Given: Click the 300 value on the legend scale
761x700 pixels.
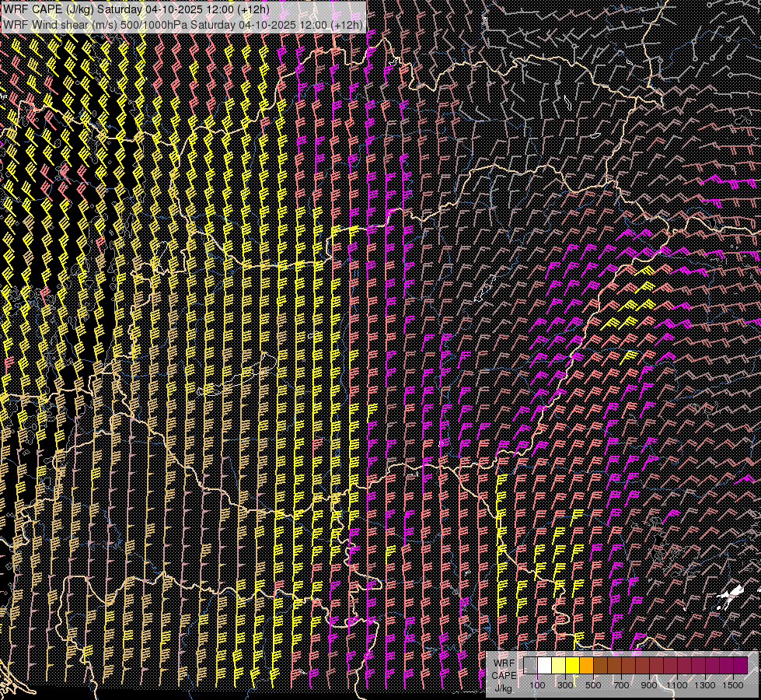Looking at the screenshot, I should point(565,684).
